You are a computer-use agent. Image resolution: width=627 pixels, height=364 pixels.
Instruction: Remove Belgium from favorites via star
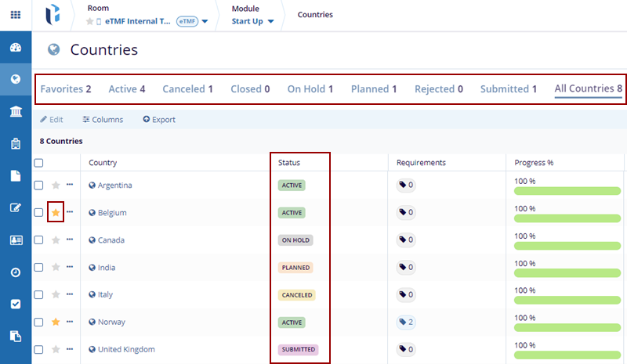[56, 212]
